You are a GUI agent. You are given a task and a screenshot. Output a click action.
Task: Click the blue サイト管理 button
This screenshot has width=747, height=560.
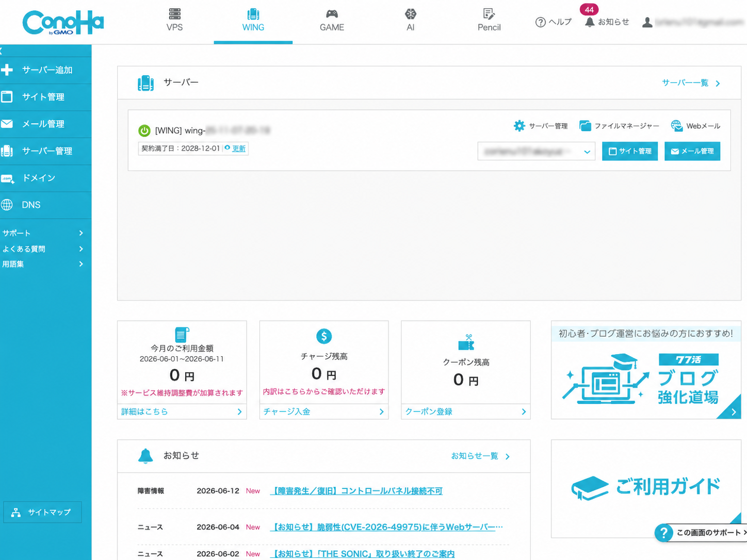tap(630, 152)
